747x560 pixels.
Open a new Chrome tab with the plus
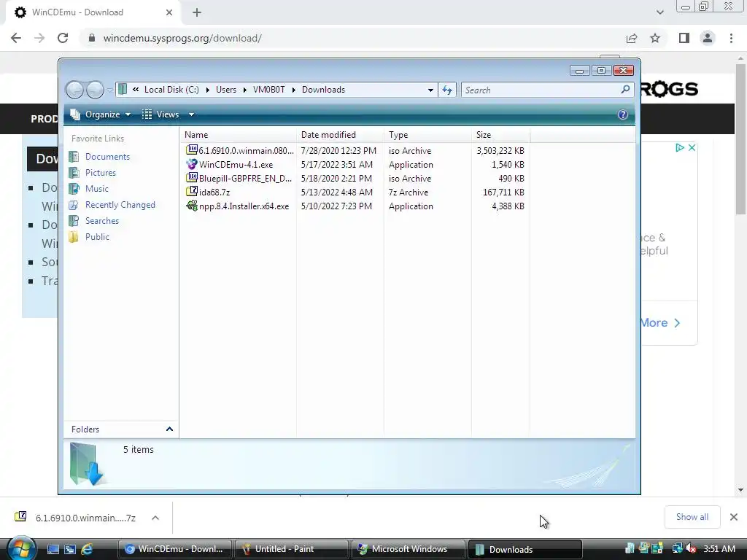point(197,12)
